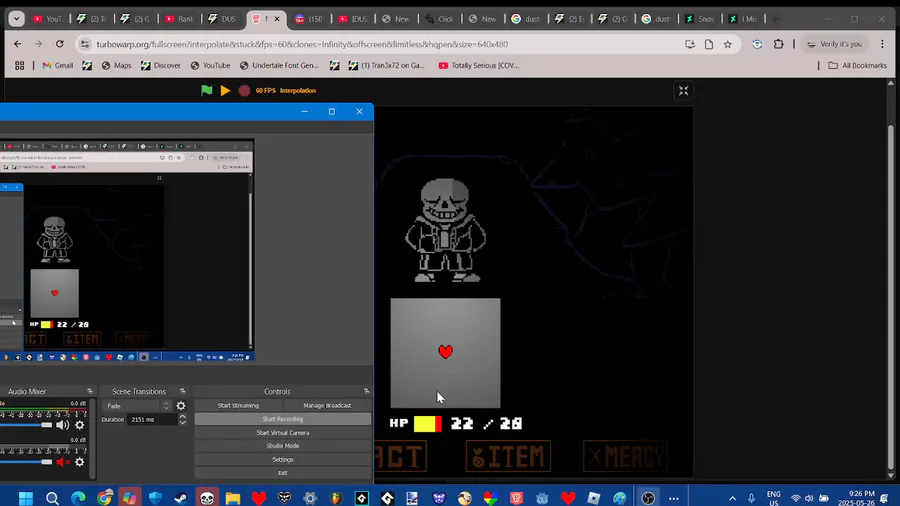The width and height of the screenshot is (900, 506).
Task: Switch to the first YouTube tab
Action: tap(47, 19)
